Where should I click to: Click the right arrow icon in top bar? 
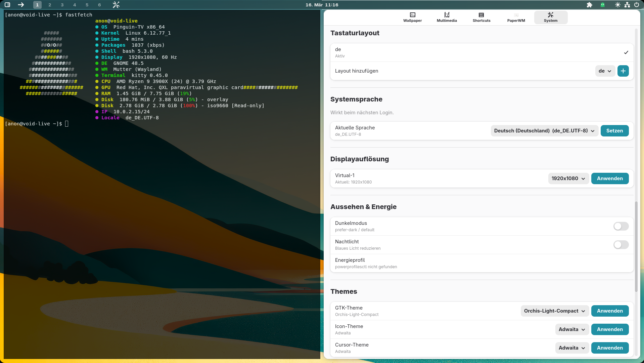[21, 5]
